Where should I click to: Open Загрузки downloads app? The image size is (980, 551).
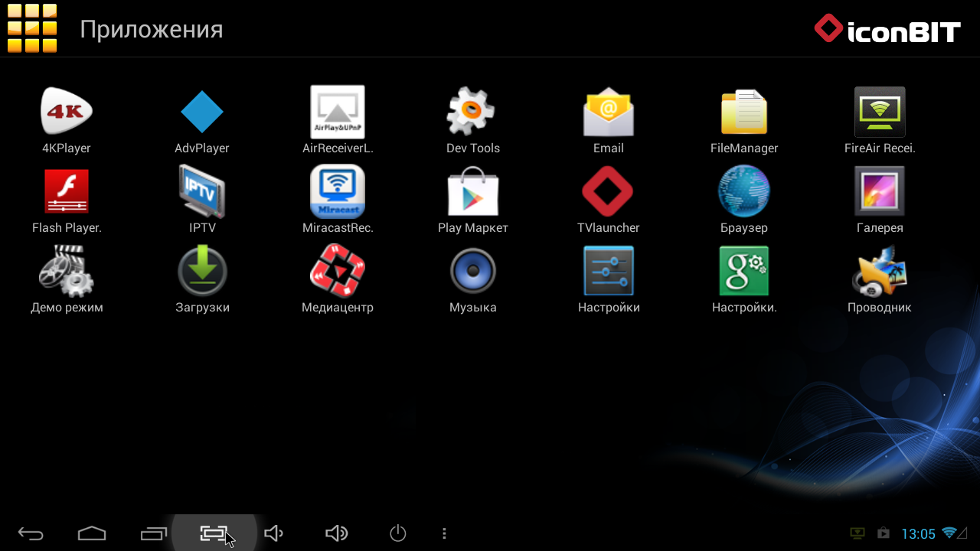coord(202,271)
